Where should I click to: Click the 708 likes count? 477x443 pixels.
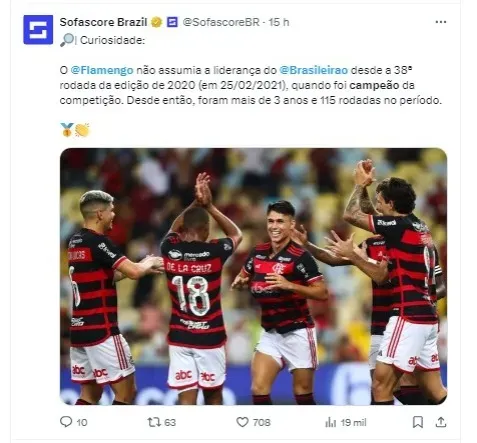click(x=262, y=423)
